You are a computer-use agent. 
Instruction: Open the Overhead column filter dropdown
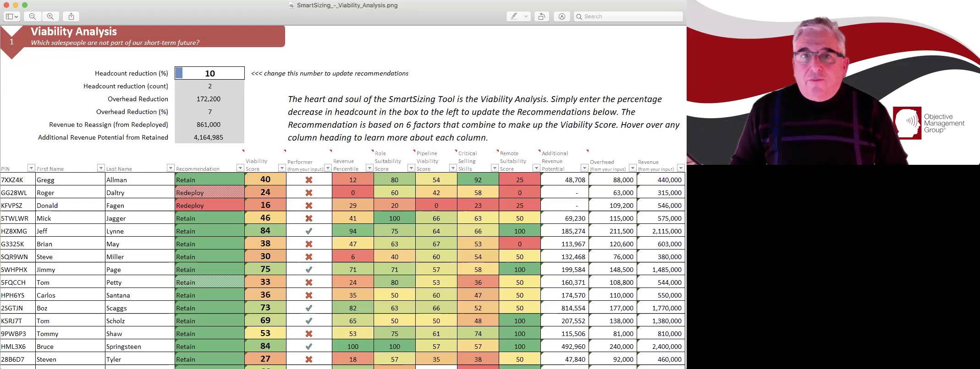click(x=633, y=168)
